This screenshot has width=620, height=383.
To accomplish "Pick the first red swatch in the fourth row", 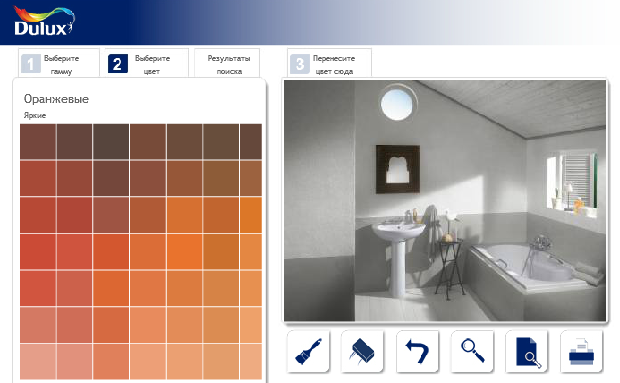I will [38, 252].
